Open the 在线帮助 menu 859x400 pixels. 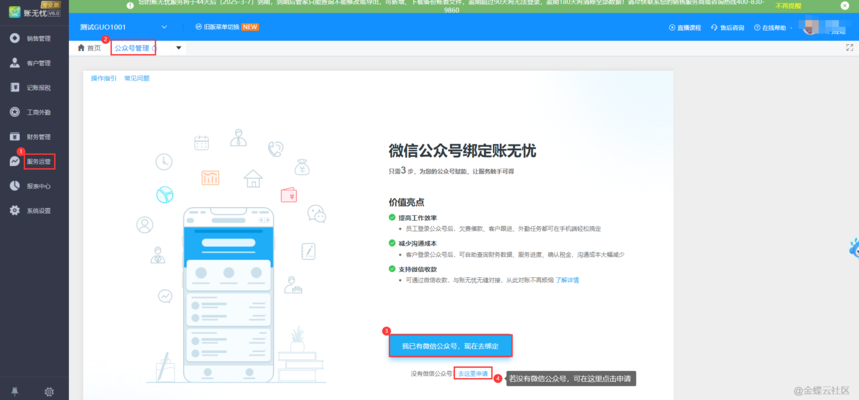(773, 27)
